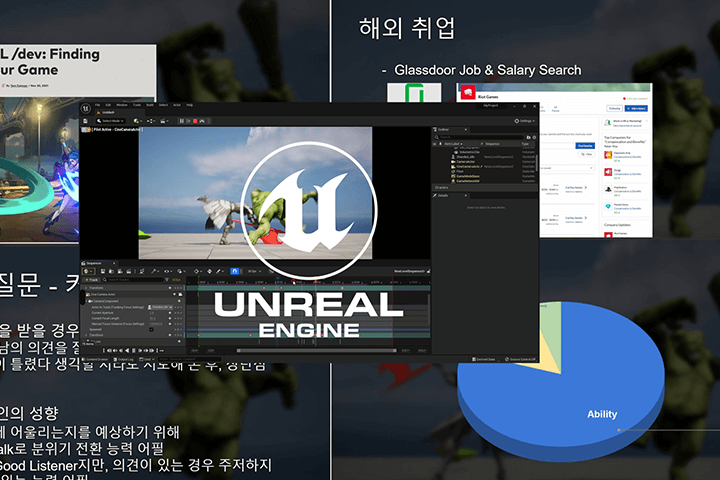720x480 pixels.
Task: Select the Cine Camera Actor track
Action: (133, 294)
